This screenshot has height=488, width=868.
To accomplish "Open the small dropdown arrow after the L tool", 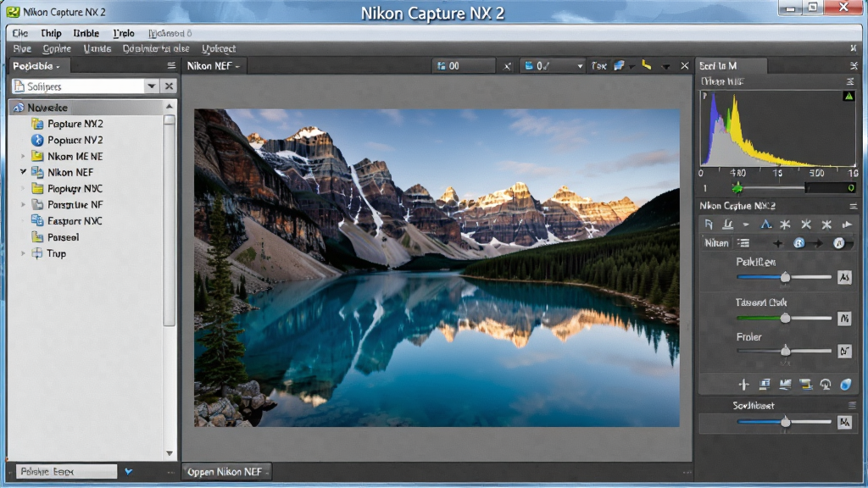I will point(746,225).
